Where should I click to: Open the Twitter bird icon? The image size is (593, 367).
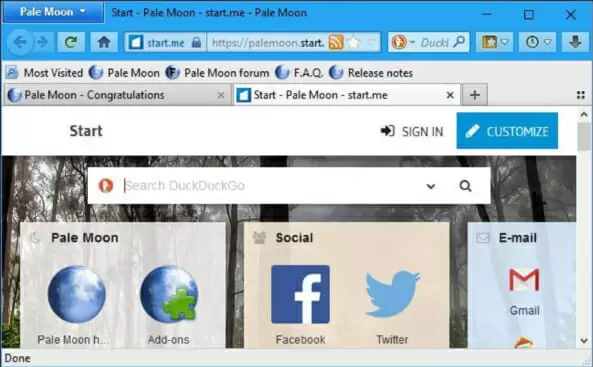pos(392,294)
